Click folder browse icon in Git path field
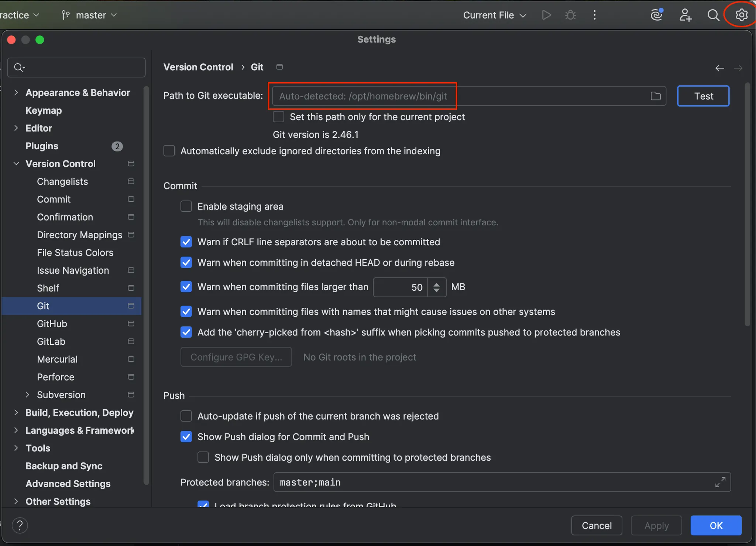756x546 pixels. [656, 96]
